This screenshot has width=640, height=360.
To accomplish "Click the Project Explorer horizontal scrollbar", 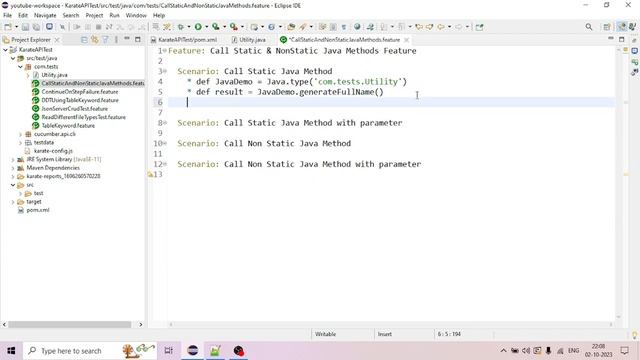I will click(x=69, y=324).
